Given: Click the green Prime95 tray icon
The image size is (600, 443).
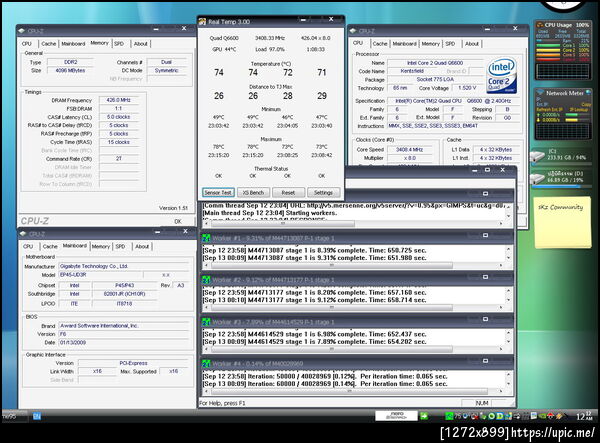Looking at the screenshot, I should coord(450,416).
